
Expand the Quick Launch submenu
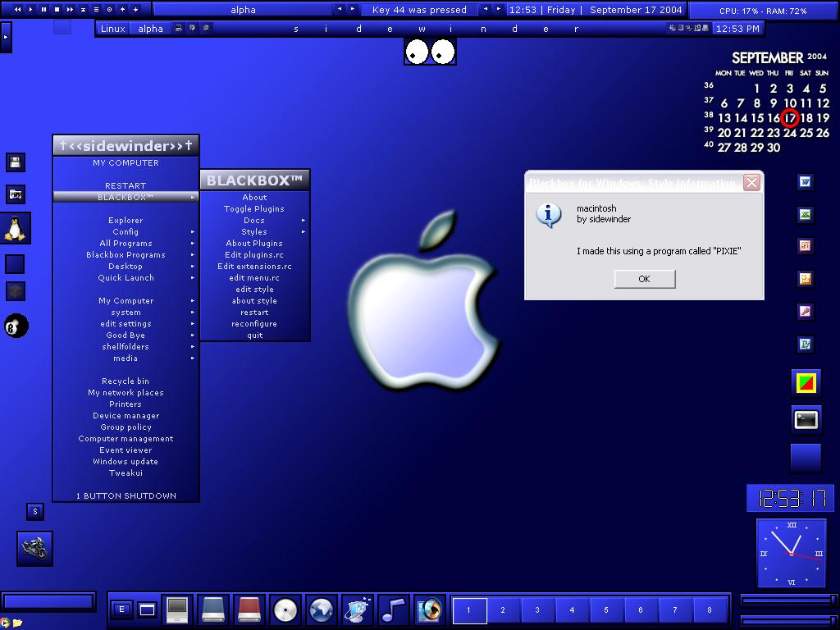[126, 278]
